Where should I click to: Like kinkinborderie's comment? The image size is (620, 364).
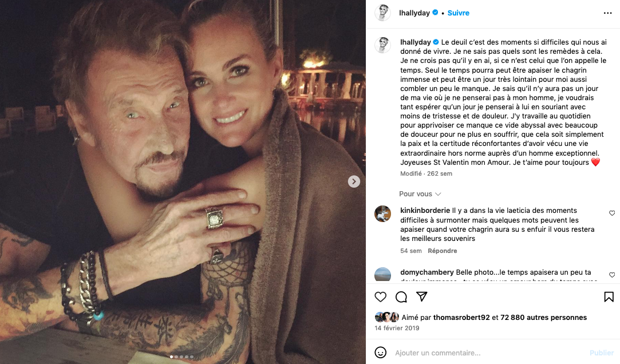point(612,213)
